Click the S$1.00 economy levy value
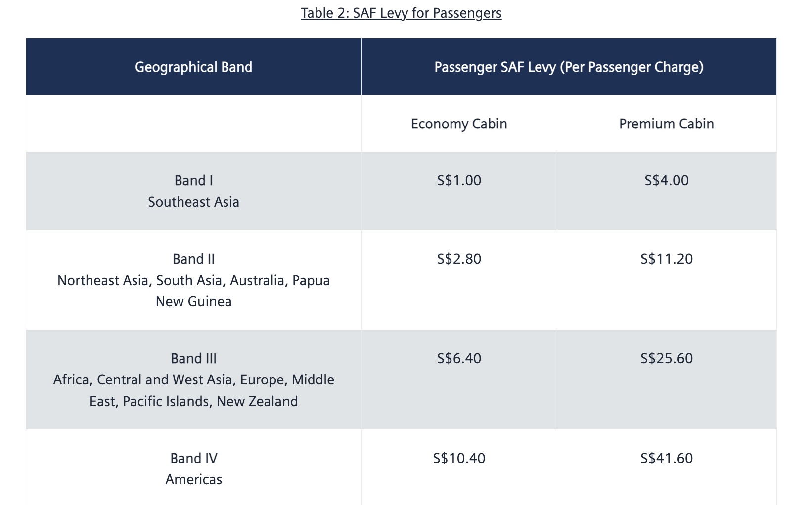The width and height of the screenshot is (812, 505). [459, 180]
